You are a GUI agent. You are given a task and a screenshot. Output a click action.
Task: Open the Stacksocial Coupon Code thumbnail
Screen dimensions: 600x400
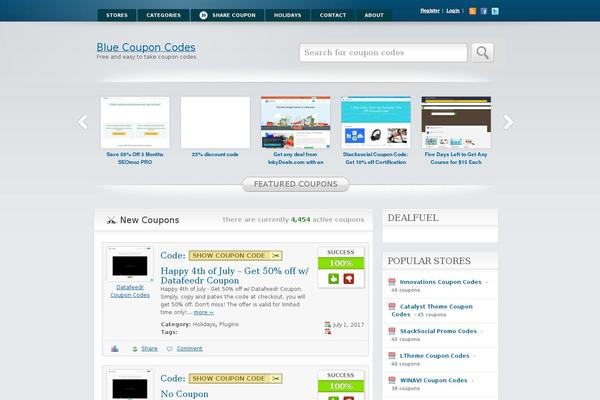point(376,122)
